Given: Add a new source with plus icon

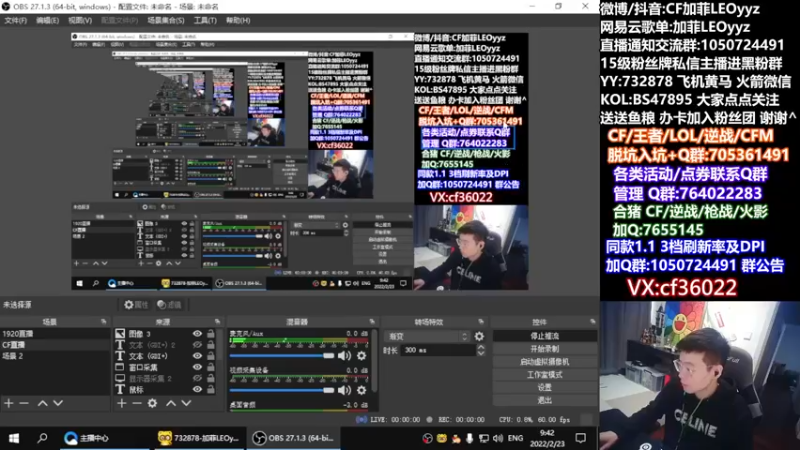Looking at the screenshot, I should click(121, 403).
